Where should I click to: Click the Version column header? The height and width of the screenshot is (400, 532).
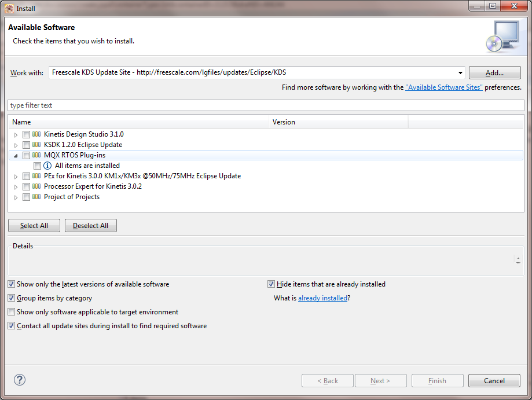(x=339, y=122)
